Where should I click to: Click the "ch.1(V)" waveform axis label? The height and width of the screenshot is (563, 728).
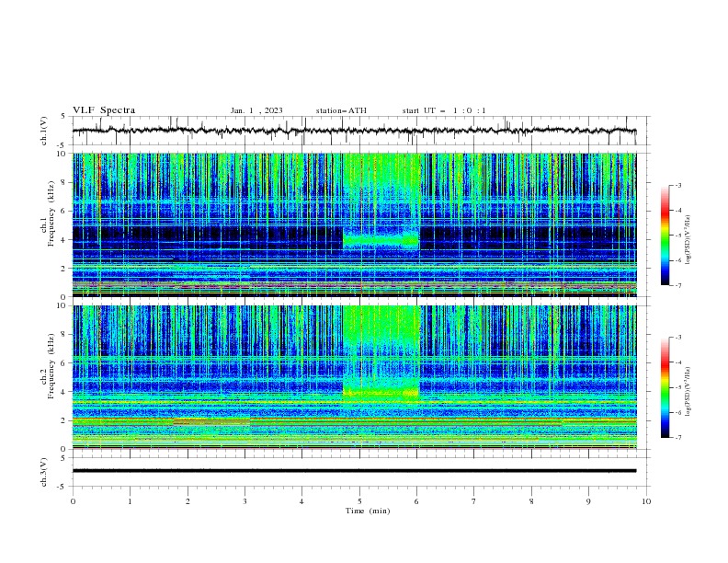point(44,131)
